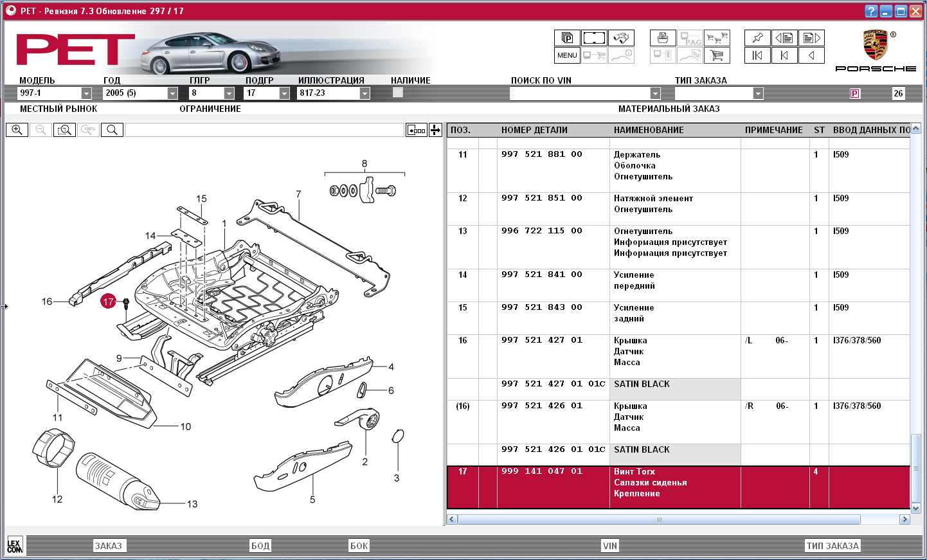
Task: Select the zoom-to-region magnifier
Action: [x=64, y=130]
